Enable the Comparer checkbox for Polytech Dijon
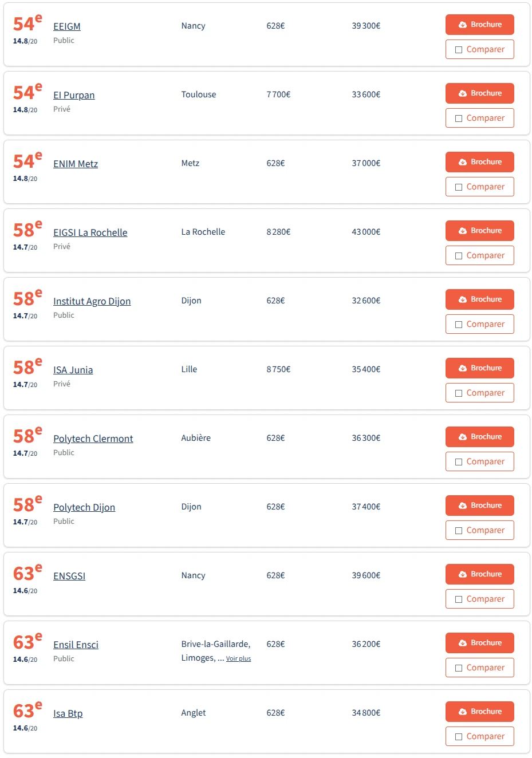 click(459, 531)
